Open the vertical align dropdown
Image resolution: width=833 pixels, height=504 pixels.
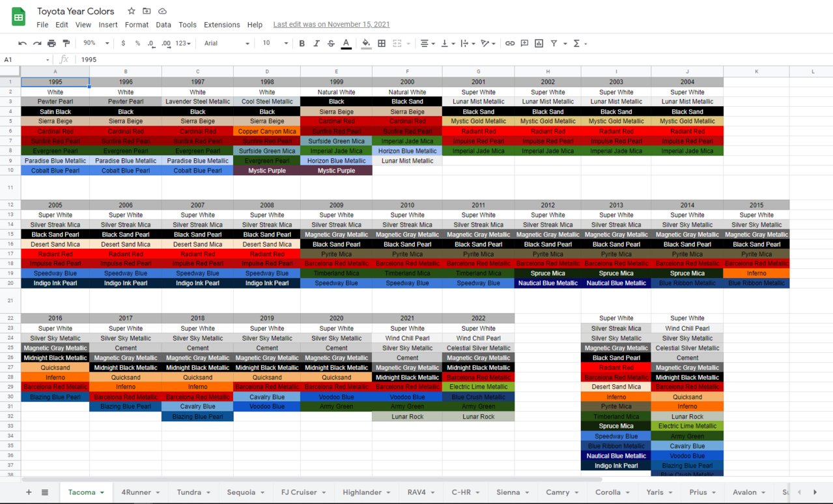(x=447, y=43)
